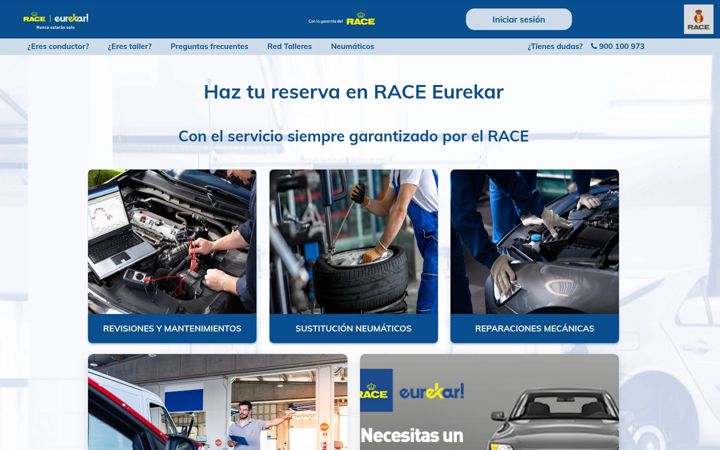The image size is (720, 450).
Task: Click the phone number 900 100 973
Action: point(621,46)
